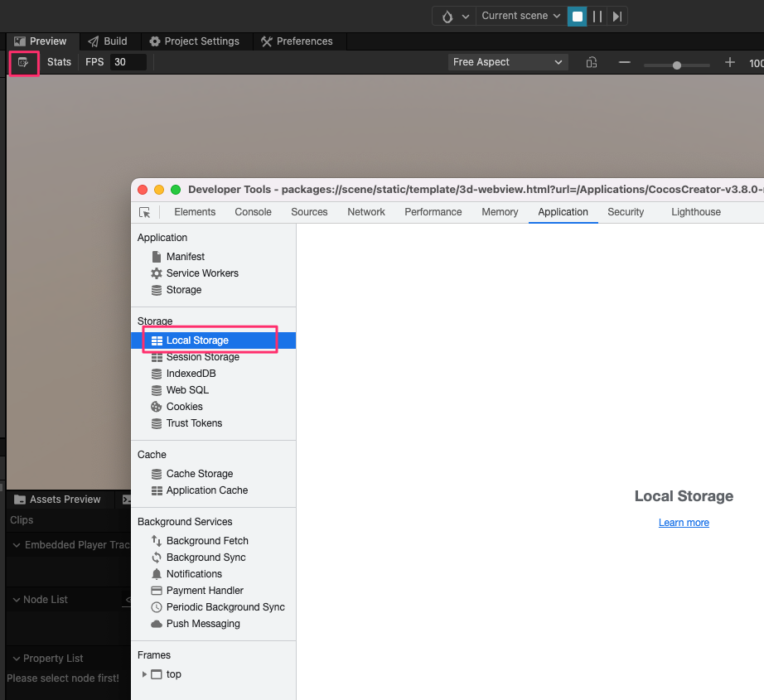Switch to the Elements DevTools tab
The image size is (764, 700).
pyautogui.click(x=195, y=212)
